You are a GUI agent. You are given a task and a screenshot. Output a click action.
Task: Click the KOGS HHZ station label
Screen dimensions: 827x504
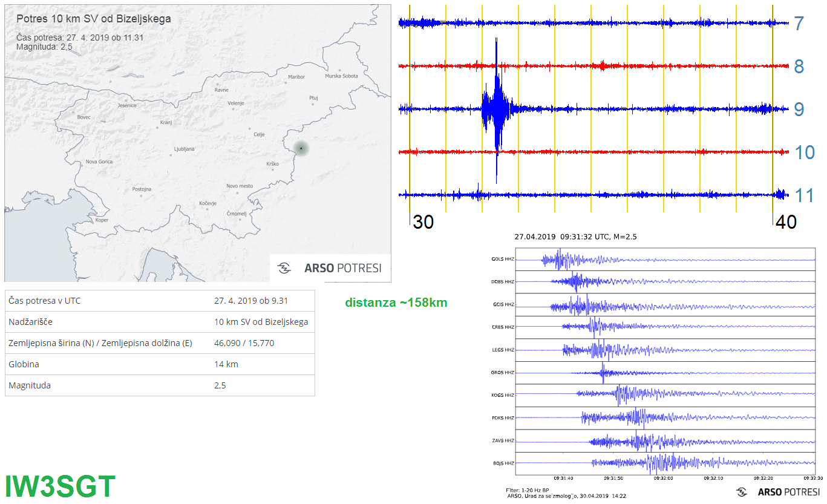coord(503,395)
